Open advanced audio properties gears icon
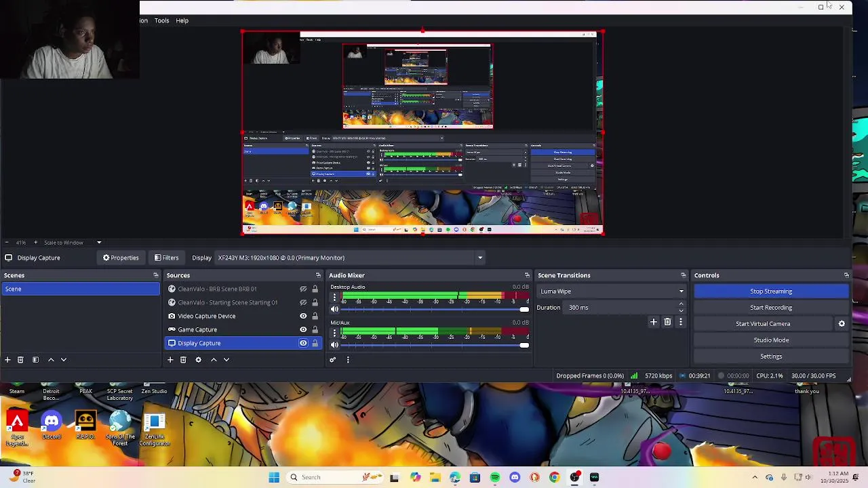 pyautogui.click(x=332, y=360)
